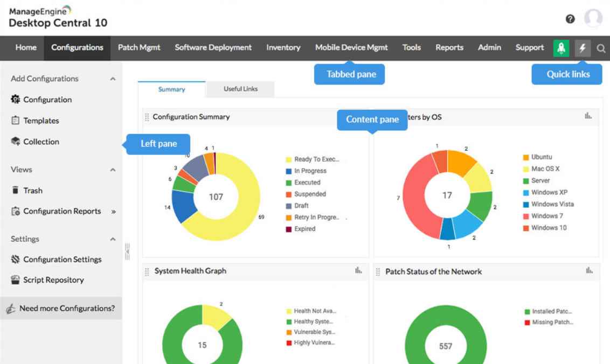Screen dimensions: 610x364
Task: Toggle the Ready To Exec legend swatch
Action: [289, 159]
